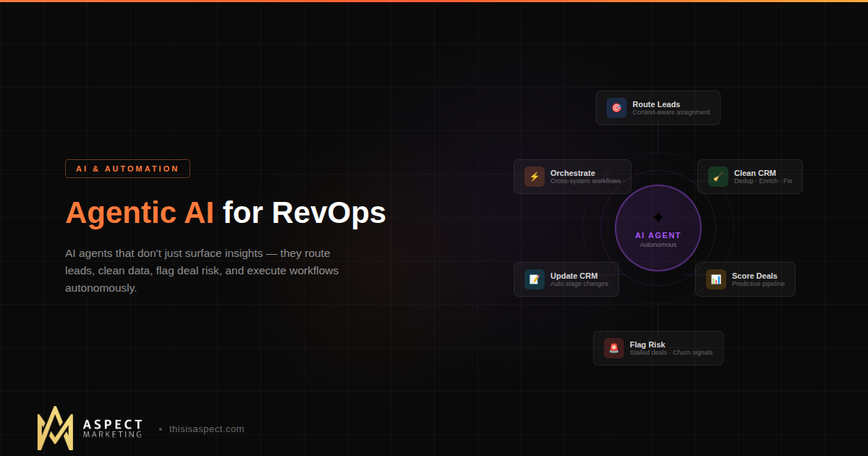Click the AI & AUTOMATION badge
Viewport: 868px width, 456px height.
[x=127, y=168]
